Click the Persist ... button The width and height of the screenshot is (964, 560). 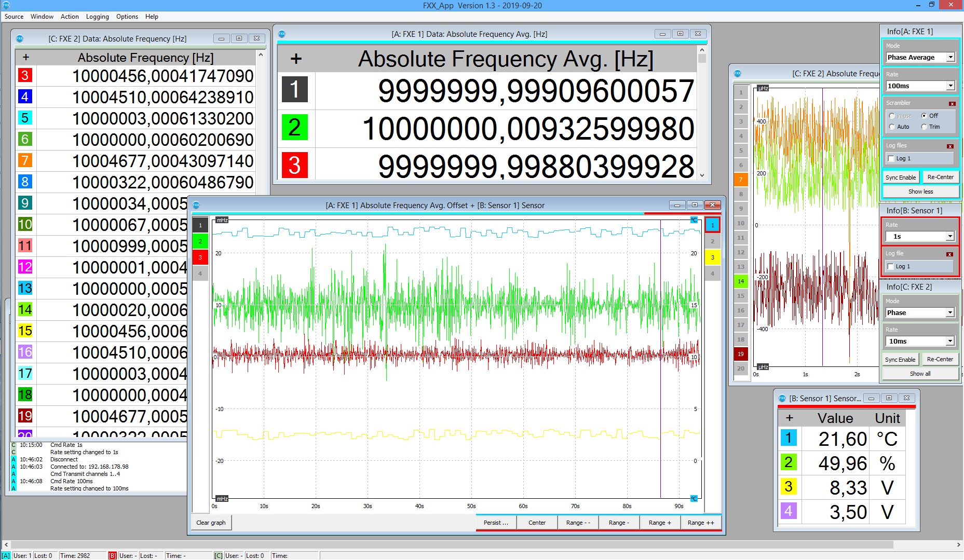496,523
